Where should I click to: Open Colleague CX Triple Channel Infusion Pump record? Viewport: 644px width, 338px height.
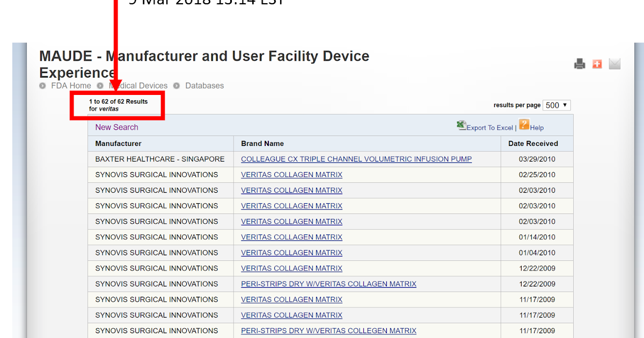click(x=356, y=159)
